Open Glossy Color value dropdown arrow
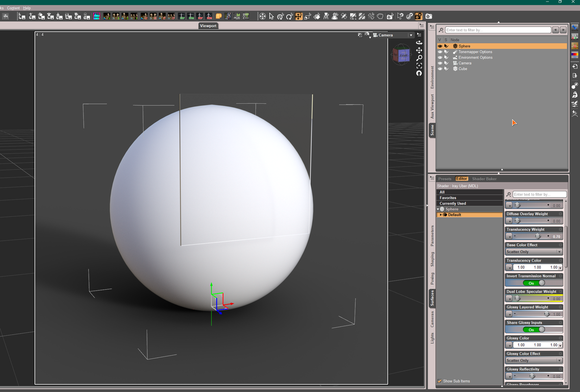 tap(560, 345)
